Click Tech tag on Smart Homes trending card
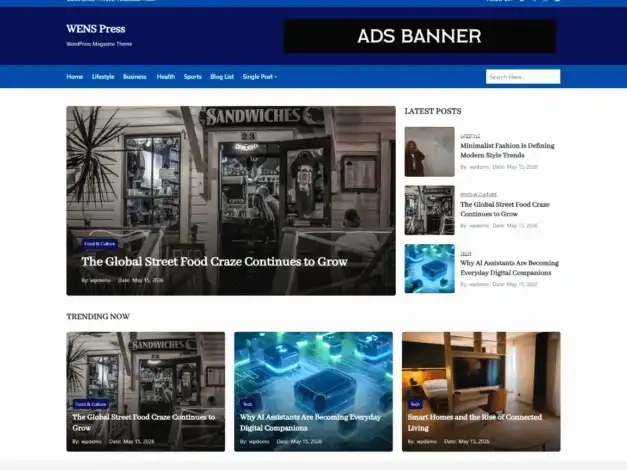This screenshot has height=470, width=627. coord(415,404)
